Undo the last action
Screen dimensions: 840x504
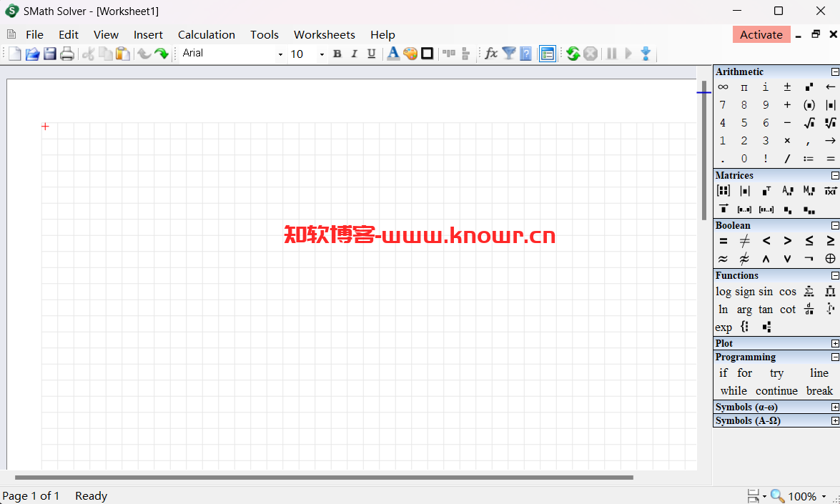pyautogui.click(x=144, y=54)
